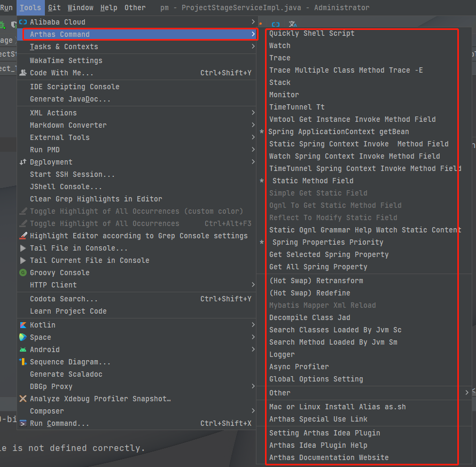Click the Android robot icon
Screen dimensions: 476x467
click(x=23, y=349)
